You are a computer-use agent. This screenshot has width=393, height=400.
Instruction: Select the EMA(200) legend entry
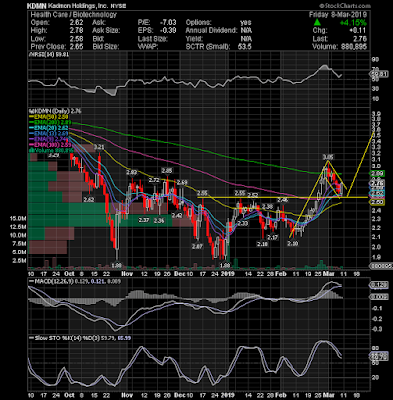(49, 123)
